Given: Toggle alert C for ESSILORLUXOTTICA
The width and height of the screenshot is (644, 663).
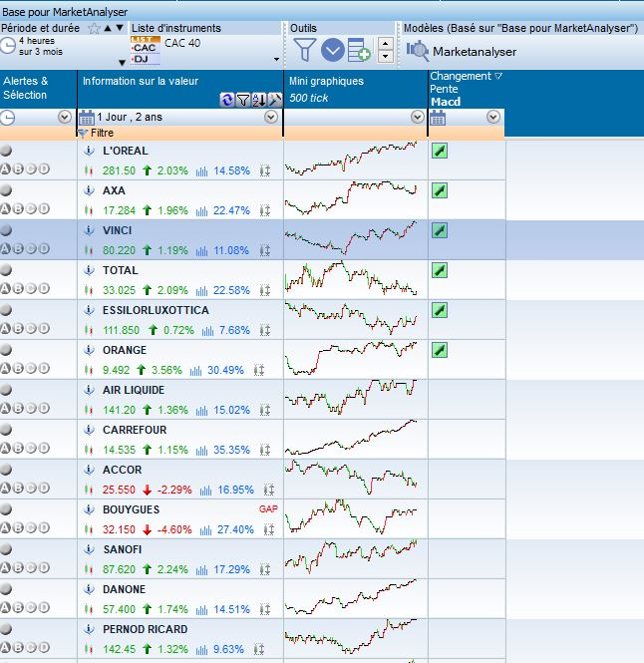Looking at the screenshot, I should click(x=31, y=328).
